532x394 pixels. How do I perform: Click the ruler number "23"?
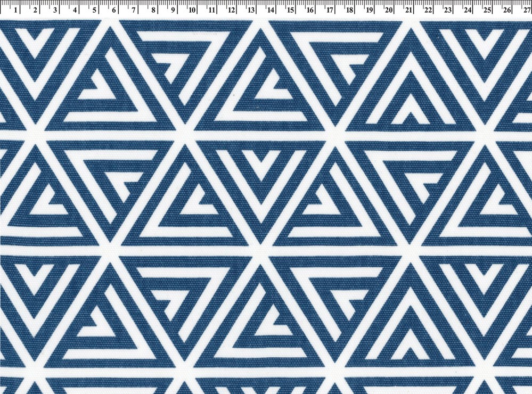point(447,10)
